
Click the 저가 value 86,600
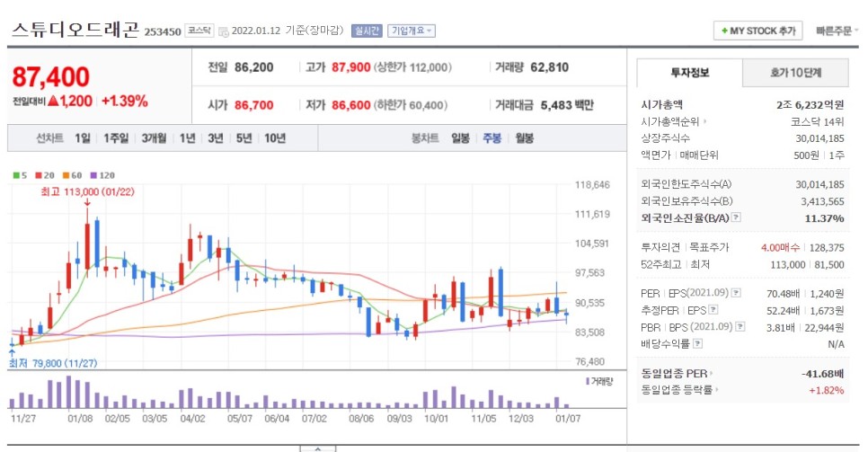click(351, 105)
